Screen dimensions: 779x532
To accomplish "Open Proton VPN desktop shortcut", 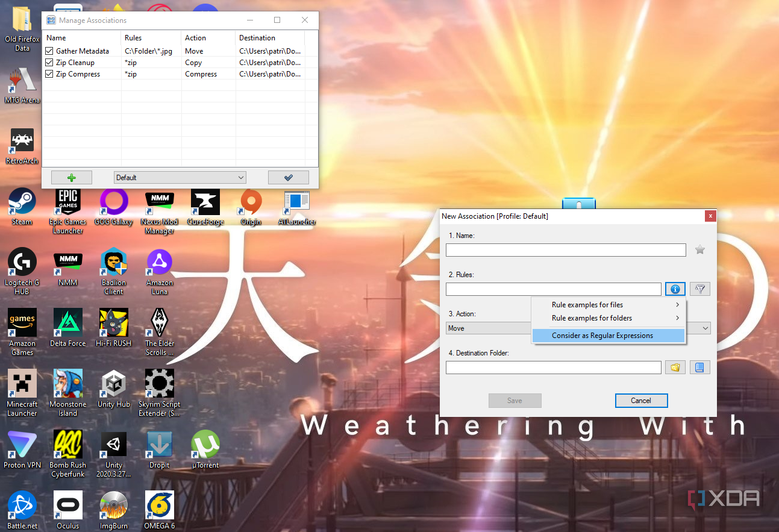I will pos(22,450).
